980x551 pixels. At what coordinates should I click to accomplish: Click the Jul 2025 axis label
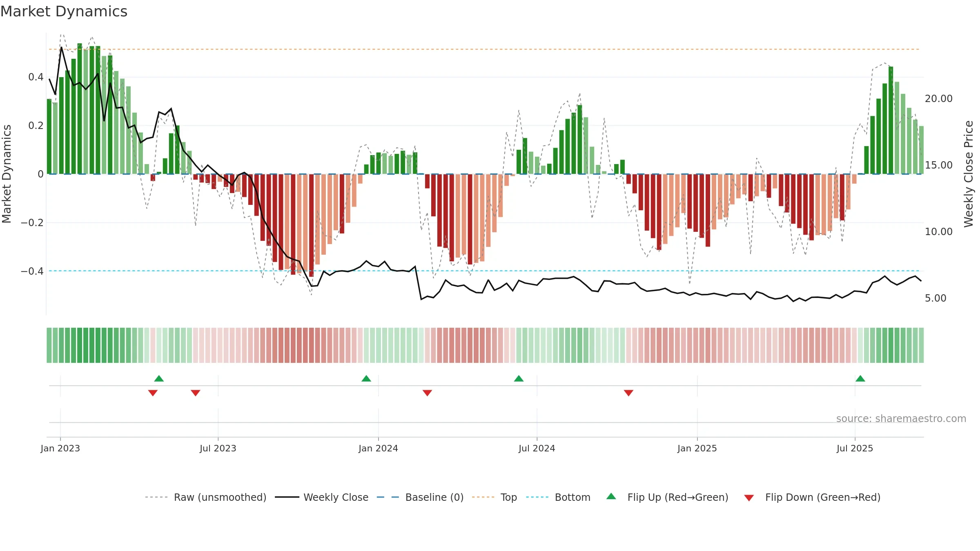[x=855, y=448]
